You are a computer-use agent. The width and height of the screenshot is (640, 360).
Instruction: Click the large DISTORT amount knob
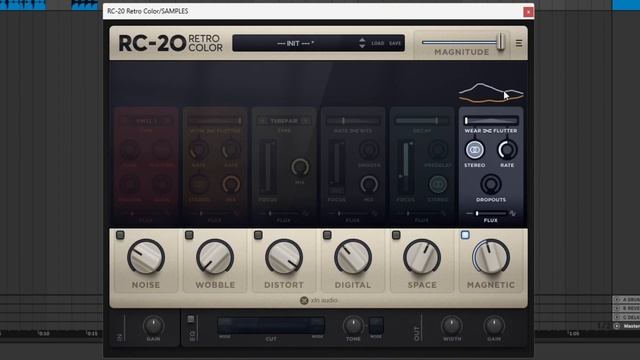coord(284,258)
